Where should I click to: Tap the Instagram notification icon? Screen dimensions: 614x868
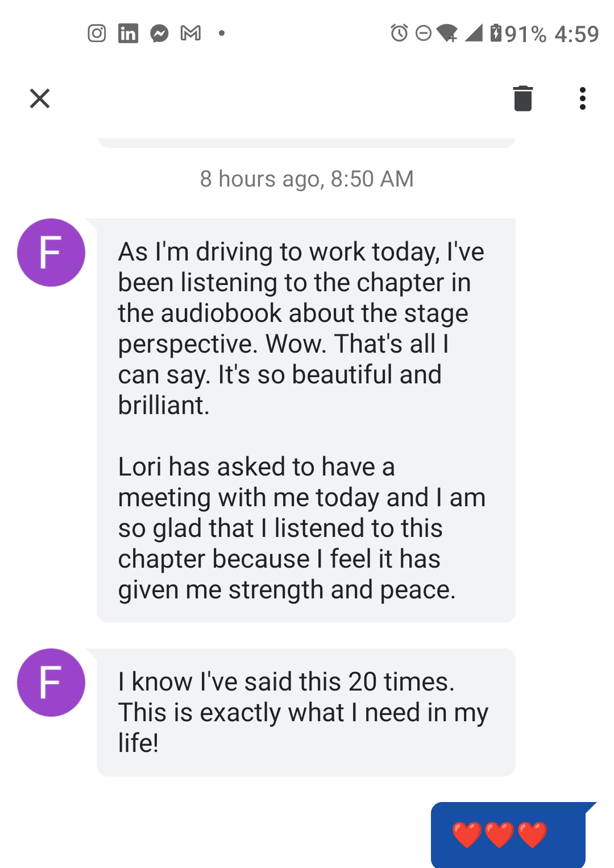click(x=97, y=34)
